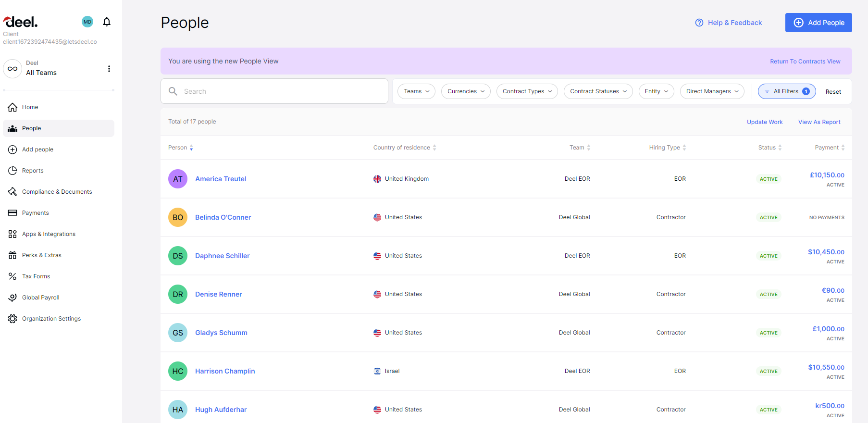The width and height of the screenshot is (868, 423).
Task: Click the Deel logo
Action: pyautogui.click(x=21, y=22)
